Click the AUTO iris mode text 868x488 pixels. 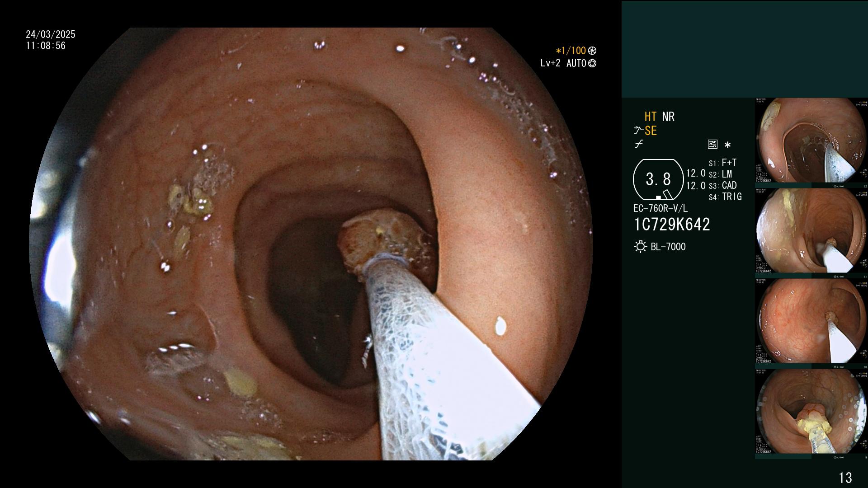(x=576, y=63)
